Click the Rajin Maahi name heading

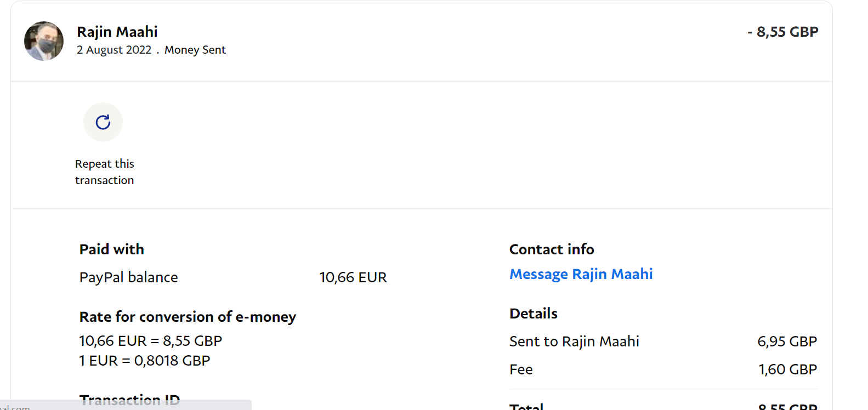117,32
